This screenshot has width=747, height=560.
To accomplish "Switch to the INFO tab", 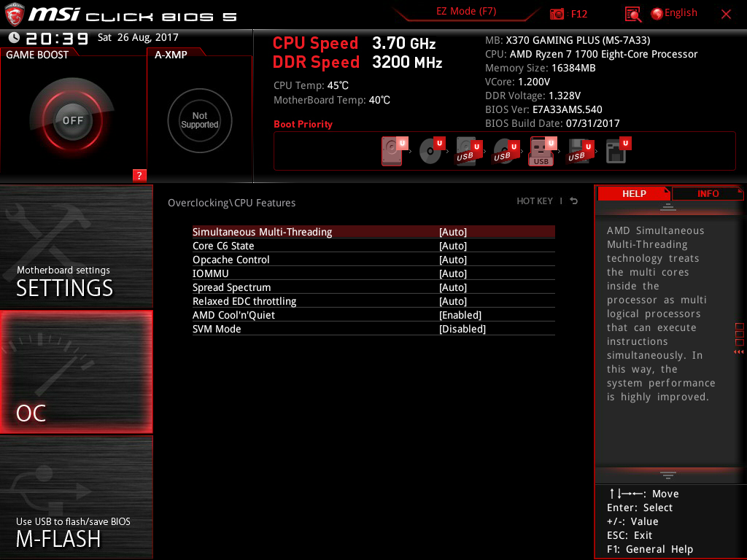I will (708, 193).
